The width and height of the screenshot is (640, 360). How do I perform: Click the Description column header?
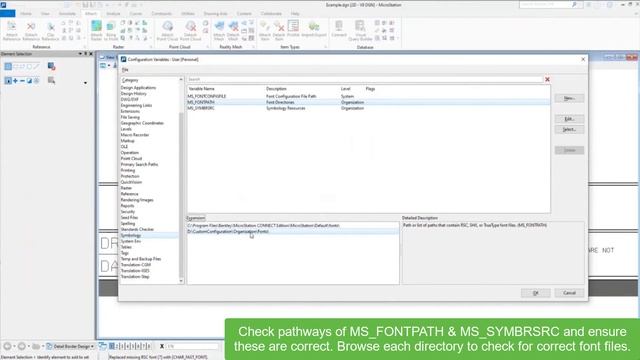276,89
